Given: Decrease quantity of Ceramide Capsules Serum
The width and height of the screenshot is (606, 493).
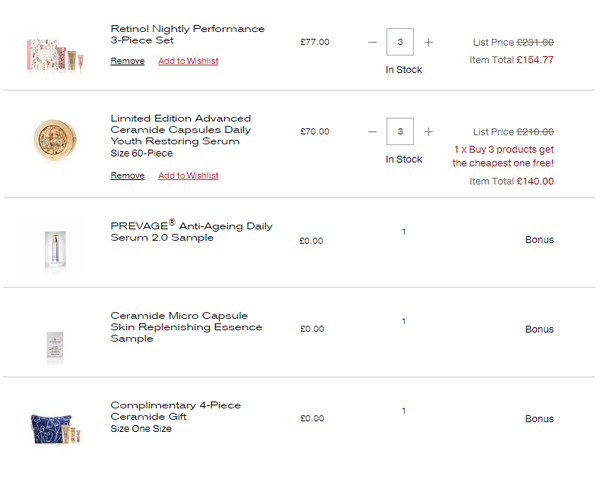Looking at the screenshot, I should point(372,132).
